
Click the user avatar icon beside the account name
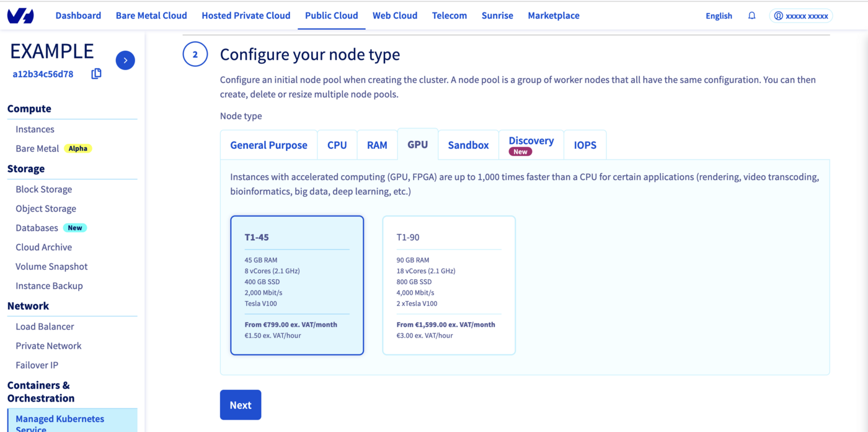780,15
